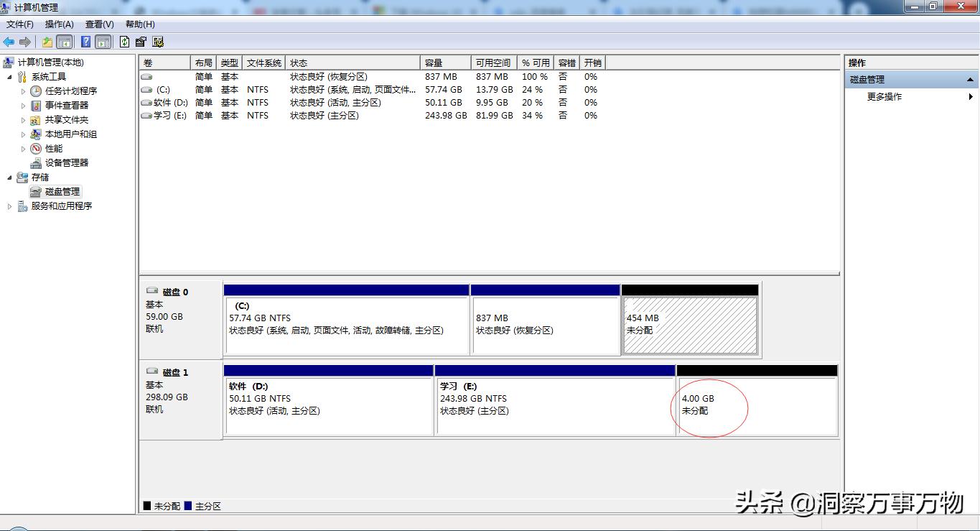
Task: Sort by the 状态 column header
Action: 353,63
